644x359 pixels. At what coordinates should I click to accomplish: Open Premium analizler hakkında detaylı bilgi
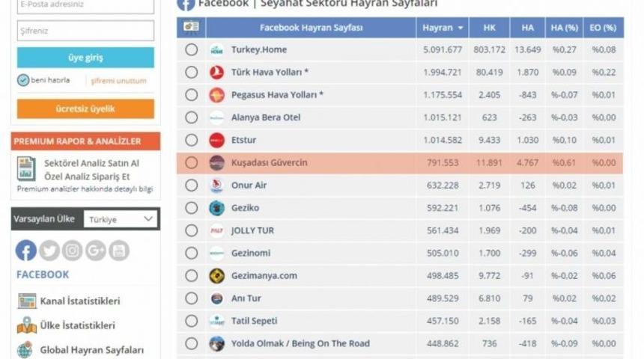coord(85,188)
